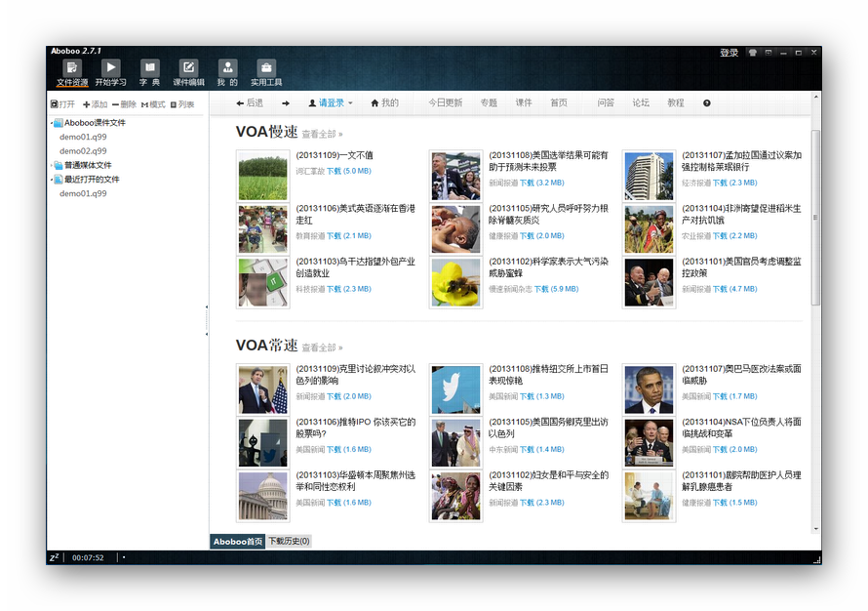Click the forward arrow icon

click(286, 103)
